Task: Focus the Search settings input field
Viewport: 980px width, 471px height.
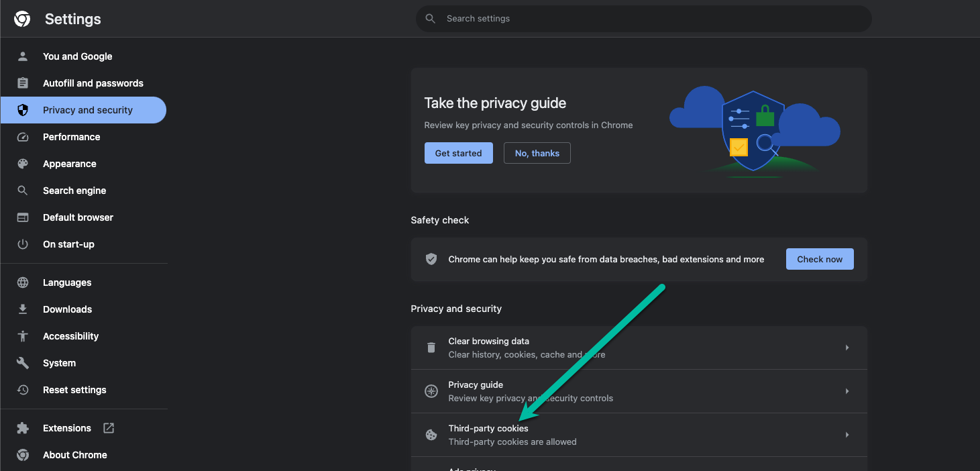Action: pyautogui.click(x=644, y=19)
